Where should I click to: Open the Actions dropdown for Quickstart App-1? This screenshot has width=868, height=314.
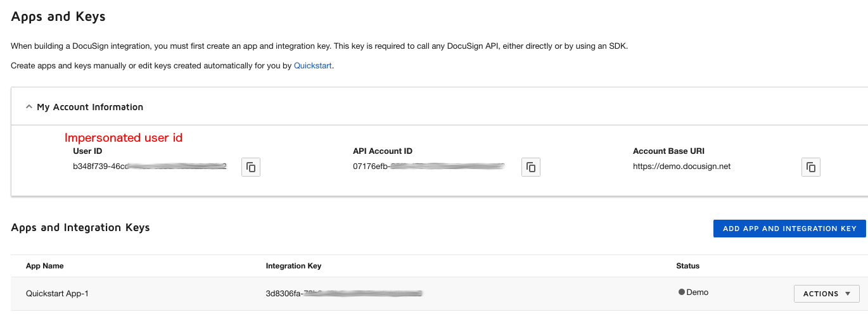point(827,294)
